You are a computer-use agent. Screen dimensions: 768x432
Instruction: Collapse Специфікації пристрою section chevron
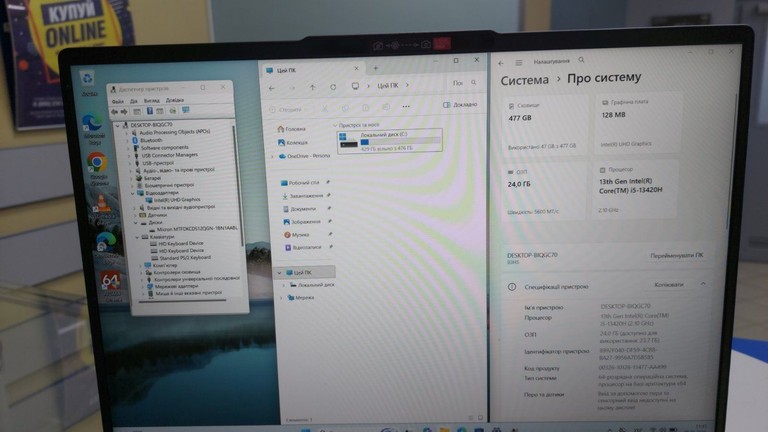click(703, 284)
